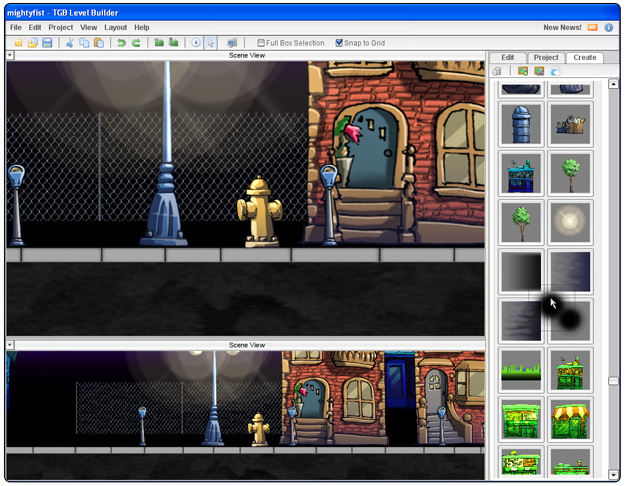Viewport: 625px width, 486px height.
Task: Open the Help menu
Action: coord(142,28)
